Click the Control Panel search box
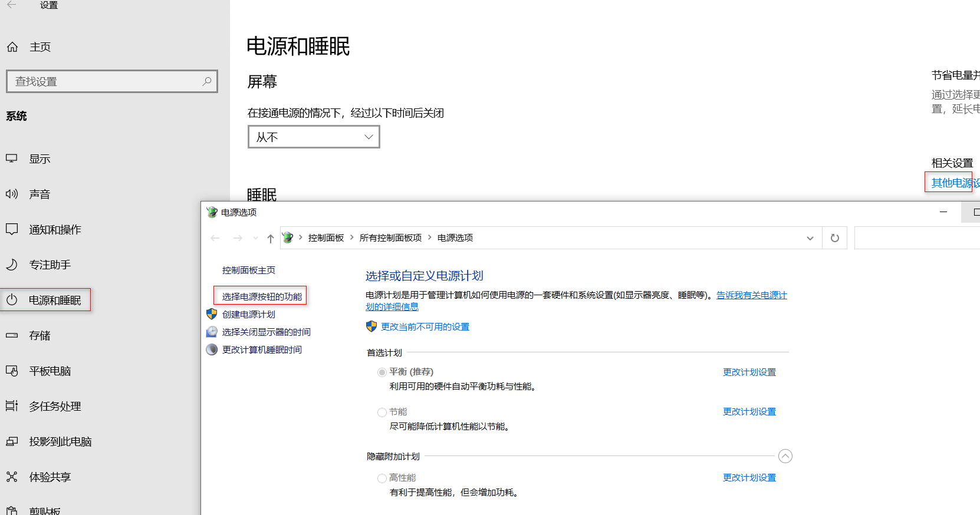Image resolution: width=980 pixels, height=515 pixels. (917, 238)
